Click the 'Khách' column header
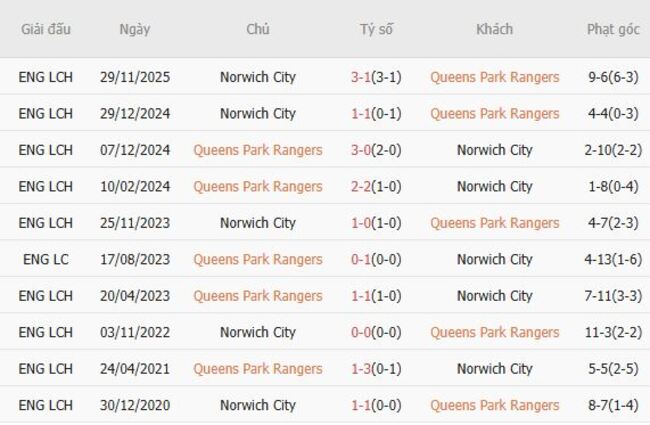Viewport: 650px width, 425px height. tap(494, 29)
